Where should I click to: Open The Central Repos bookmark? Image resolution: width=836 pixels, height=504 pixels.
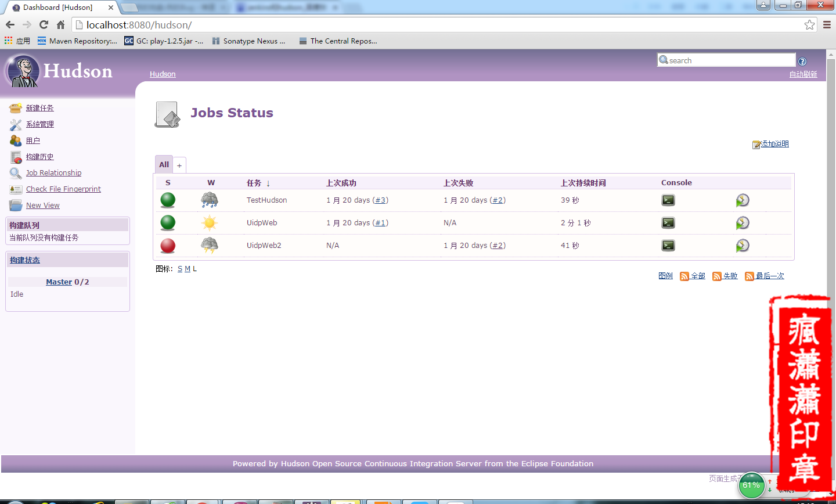point(338,41)
